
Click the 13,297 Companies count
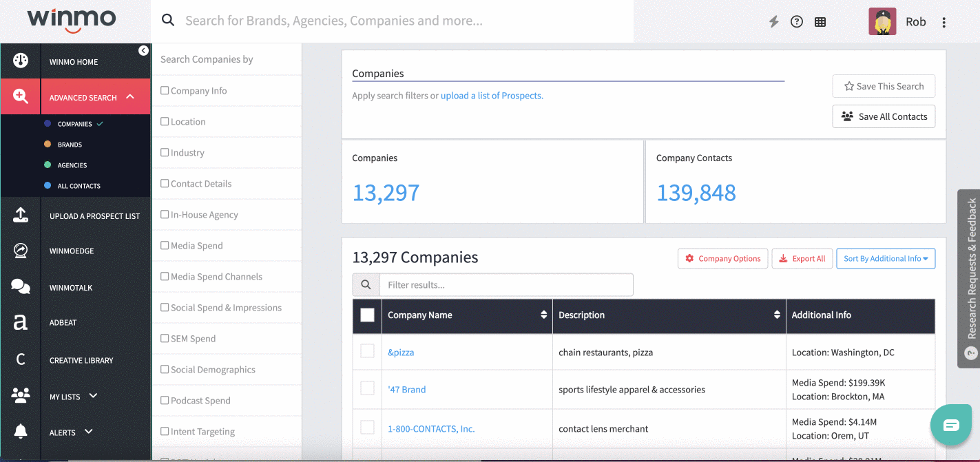[x=386, y=193]
